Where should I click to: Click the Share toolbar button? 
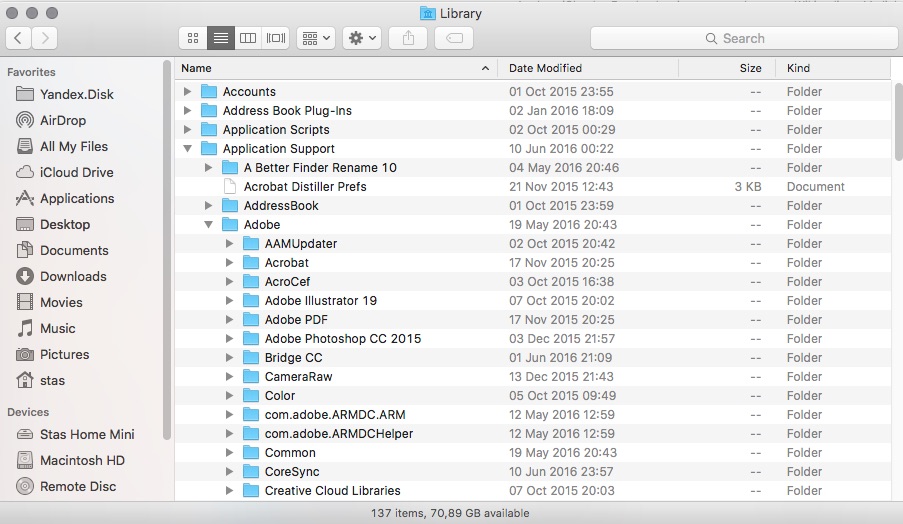click(x=408, y=38)
